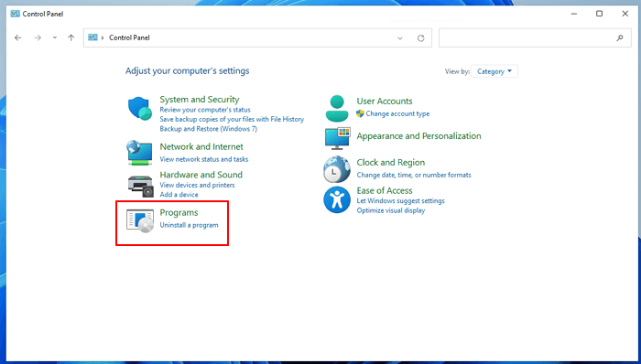Click Optimize visual display link
This screenshot has width=641, height=364.
tap(391, 210)
